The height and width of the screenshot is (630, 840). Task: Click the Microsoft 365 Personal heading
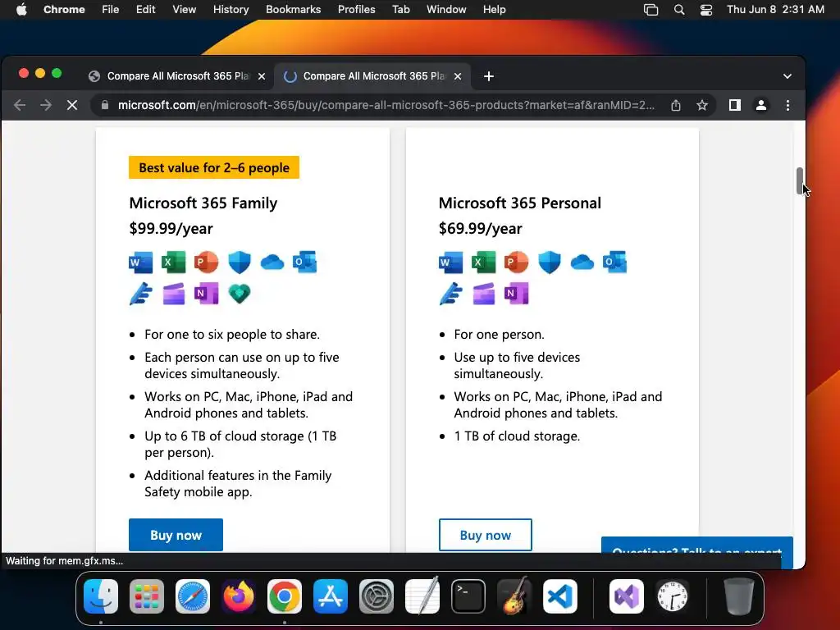tap(519, 203)
